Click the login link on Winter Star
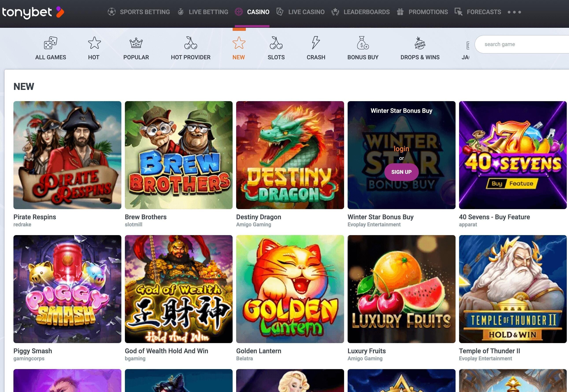This screenshot has height=392, width=569. [x=401, y=149]
